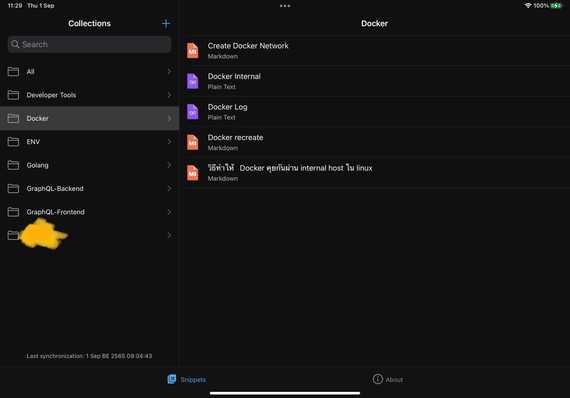Expand the GraphQL-Backend chevron

point(169,188)
